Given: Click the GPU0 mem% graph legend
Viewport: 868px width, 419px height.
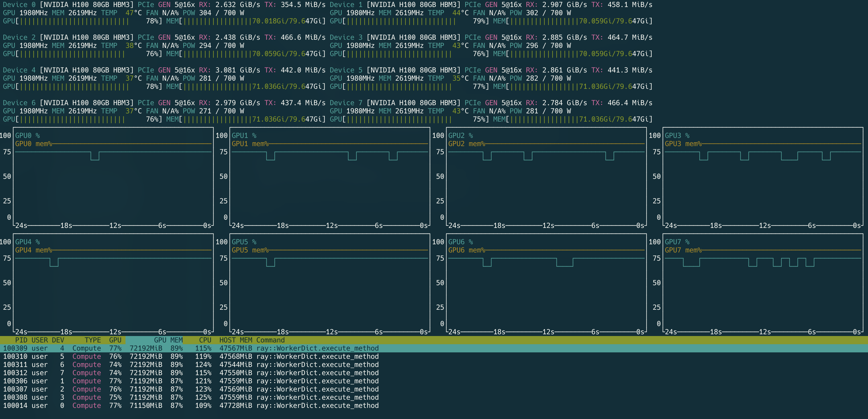Looking at the screenshot, I should [34, 144].
